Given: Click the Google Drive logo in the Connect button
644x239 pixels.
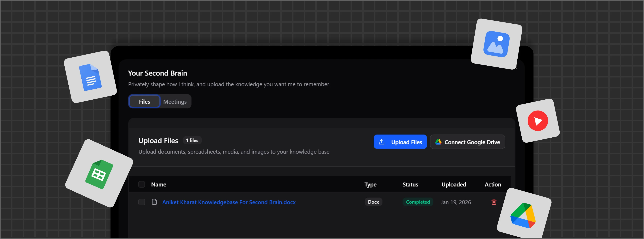Looking at the screenshot, I should (x=439, y=142).
